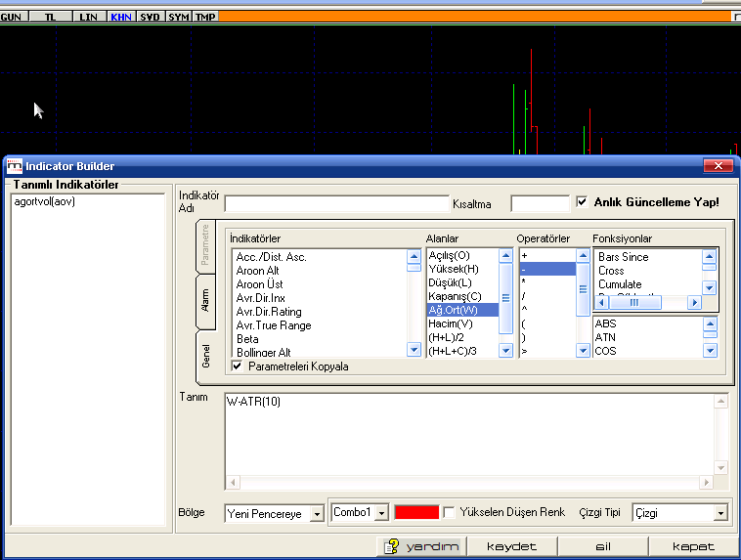Toggle Anlık Güncelleme Yap checkbox
The width and height of the screenshot is (741, 560).
(x=582, y=201)
